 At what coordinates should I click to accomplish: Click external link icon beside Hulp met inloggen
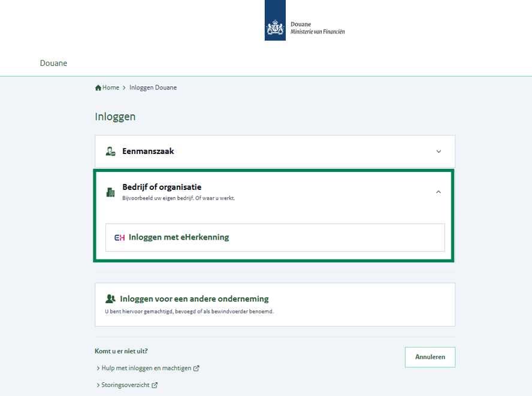[196, 368]
